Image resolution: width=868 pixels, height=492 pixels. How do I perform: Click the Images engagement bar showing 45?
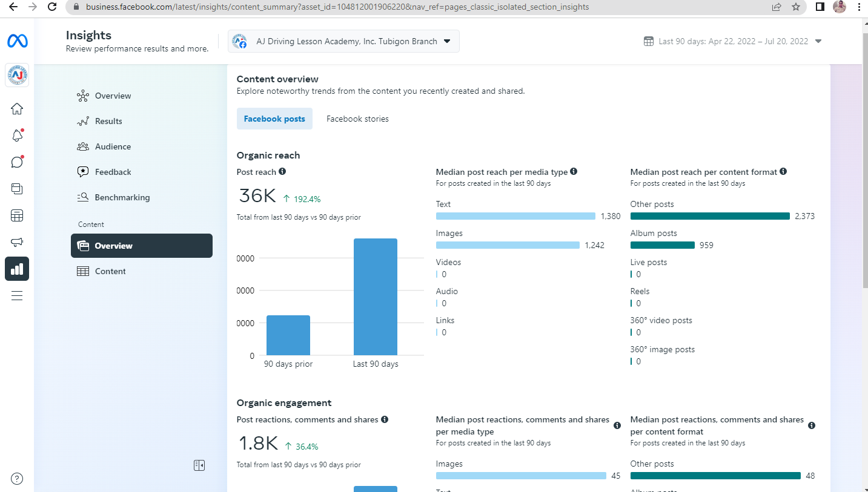[521, 476]
